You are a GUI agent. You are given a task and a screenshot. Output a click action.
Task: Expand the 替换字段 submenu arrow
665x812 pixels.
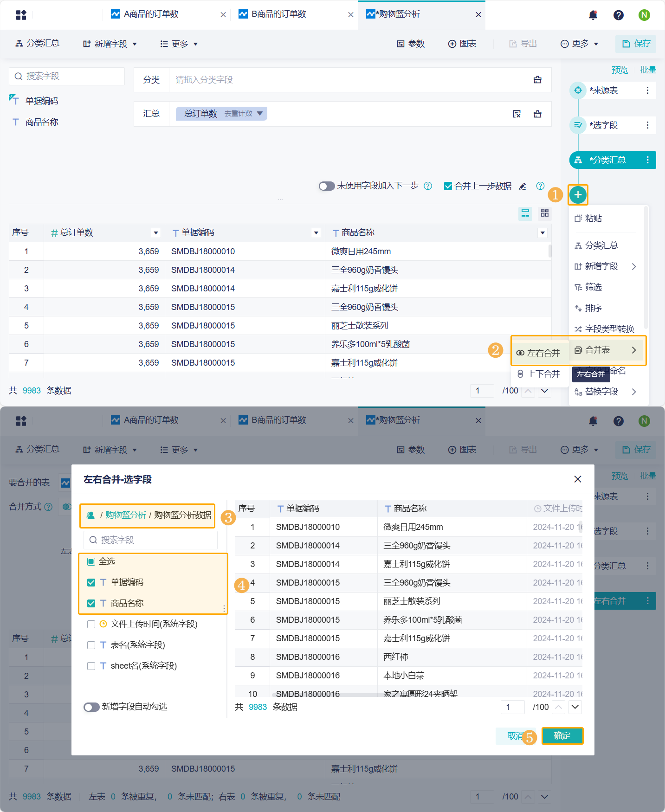(x=633, y=392)
